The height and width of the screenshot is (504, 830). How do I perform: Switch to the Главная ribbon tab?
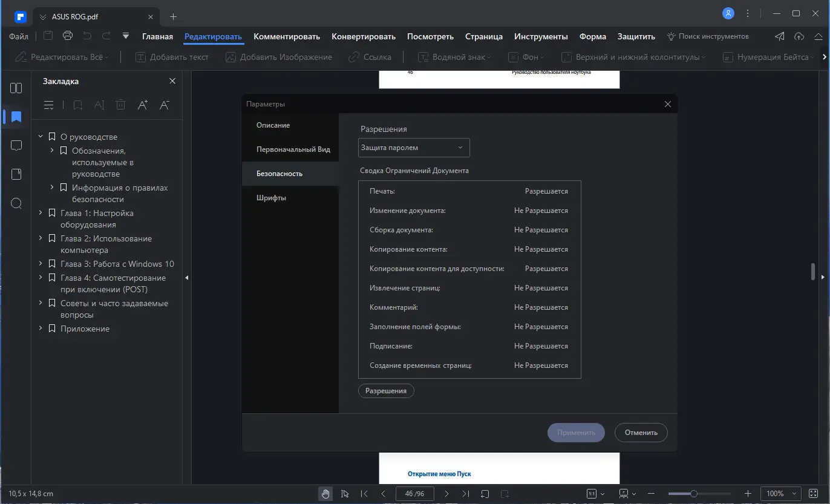coord(157,36)
